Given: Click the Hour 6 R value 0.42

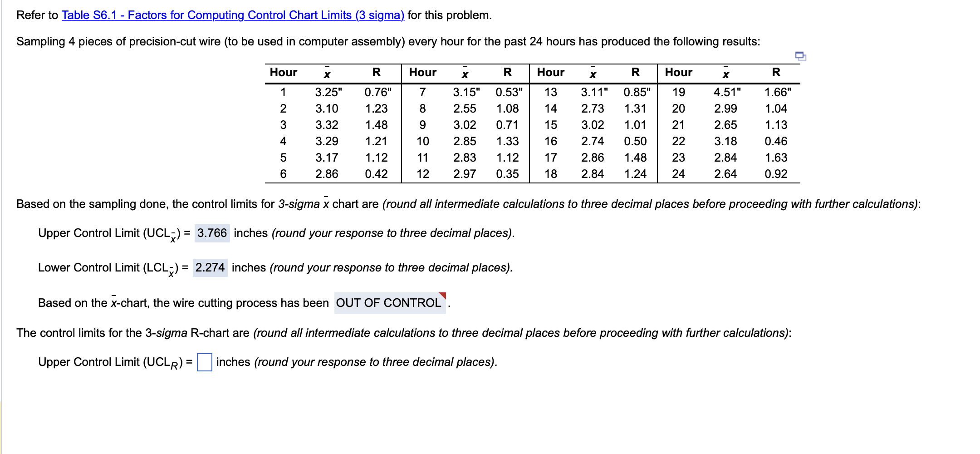Looking at the screenshot, I should click(x=376, y=173).
